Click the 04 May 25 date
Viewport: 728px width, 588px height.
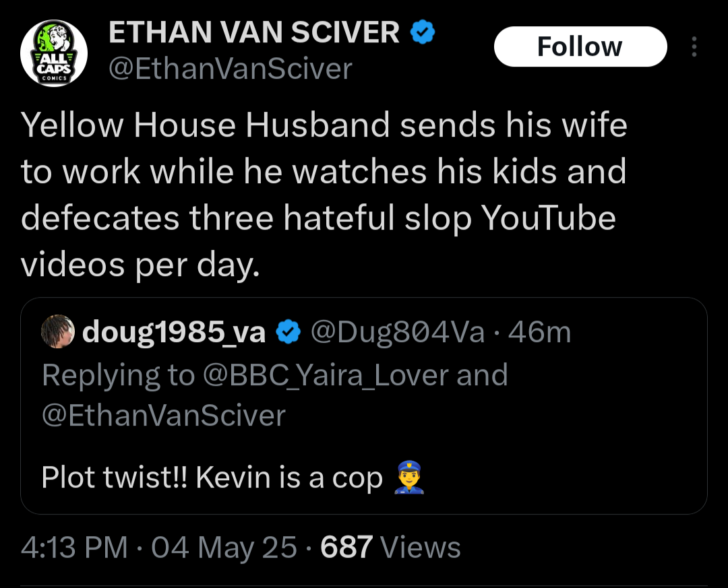224,547
